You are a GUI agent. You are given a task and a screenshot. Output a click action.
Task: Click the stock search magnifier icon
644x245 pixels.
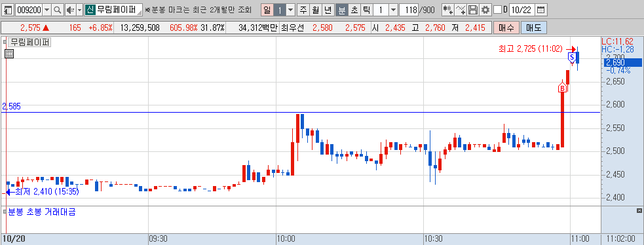tap(58, 10)
